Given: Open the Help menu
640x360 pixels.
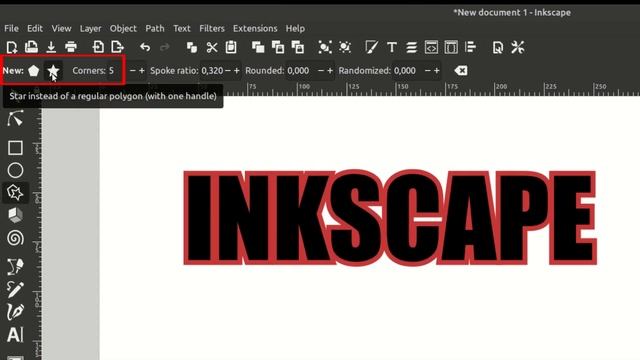Looking at the screenshot, I should [x=295, y=29].
